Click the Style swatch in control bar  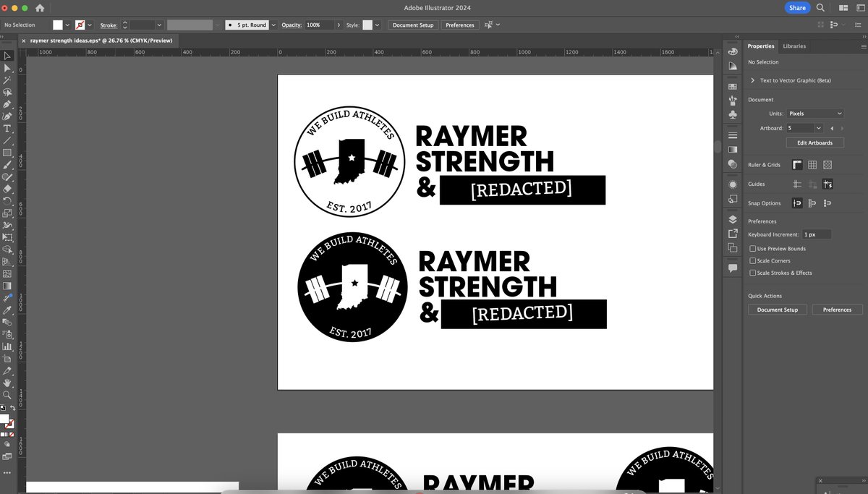[x=367, y=25]
